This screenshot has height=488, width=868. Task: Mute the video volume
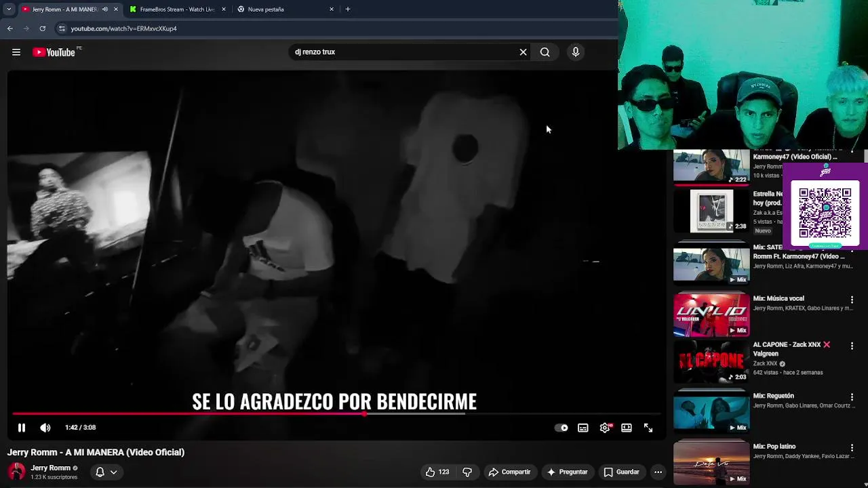pos(45,428)
